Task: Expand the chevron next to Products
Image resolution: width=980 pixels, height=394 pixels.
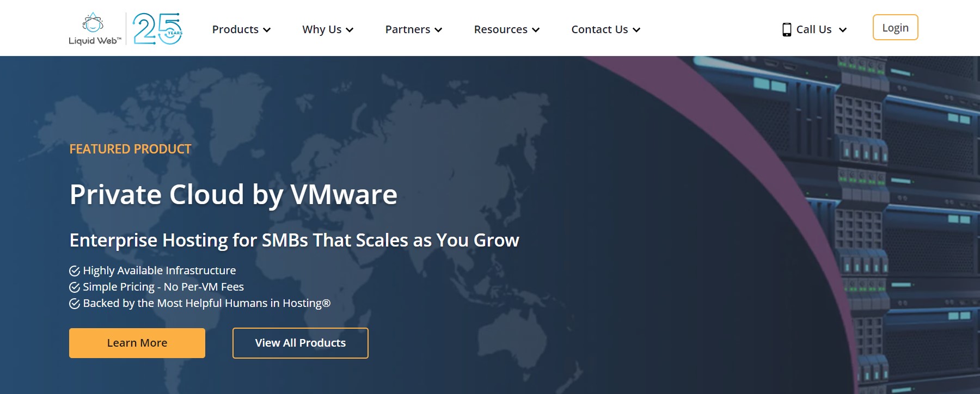Action: (x=267, y=30)
